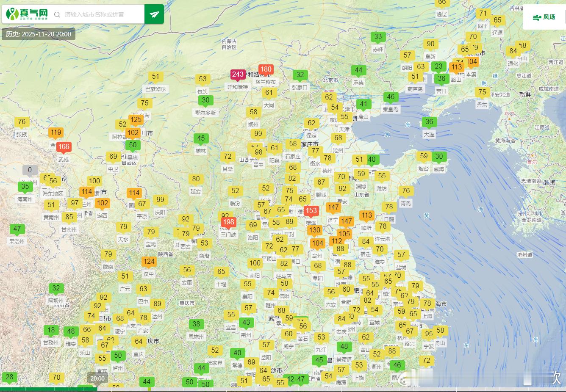Click the 历史: 2025-11-20 20:00 label
The height and width of the screenshot is (392, 566).
click(x=39, y=34)
